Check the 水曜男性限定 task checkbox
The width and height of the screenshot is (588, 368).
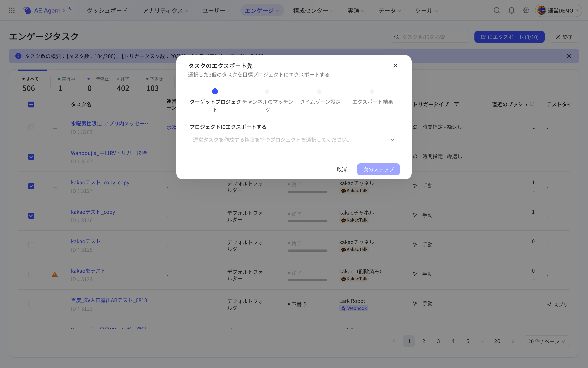pyautogui.click(x=31, y=127)
